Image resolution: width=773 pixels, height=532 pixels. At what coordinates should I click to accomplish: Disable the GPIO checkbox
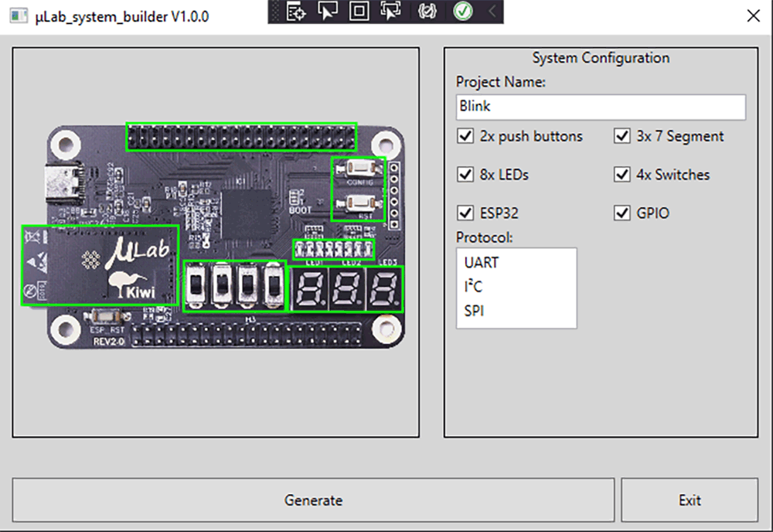(x=622, y=213)
